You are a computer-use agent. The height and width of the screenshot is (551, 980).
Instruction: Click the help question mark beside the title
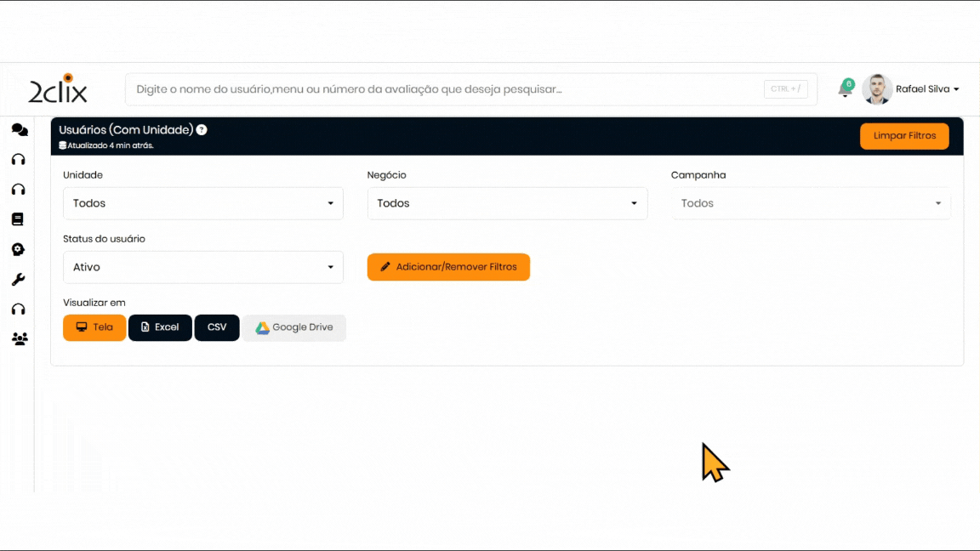tap(202, 130)
